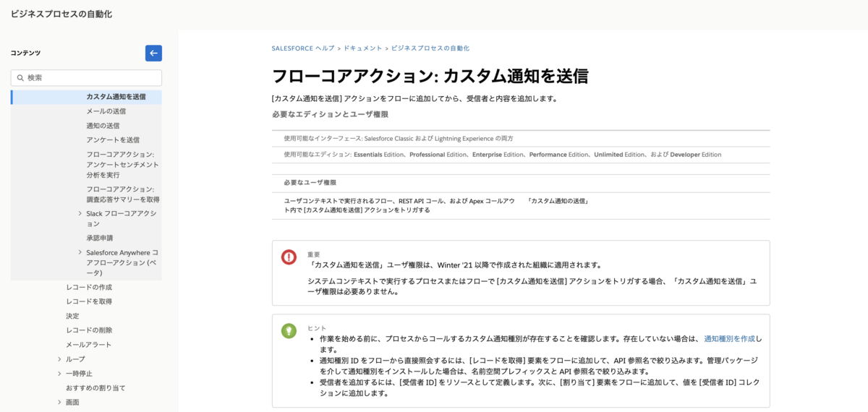Open 調査応答サマリーを取得 sidebar entry
868x412 pixels.
123,194
